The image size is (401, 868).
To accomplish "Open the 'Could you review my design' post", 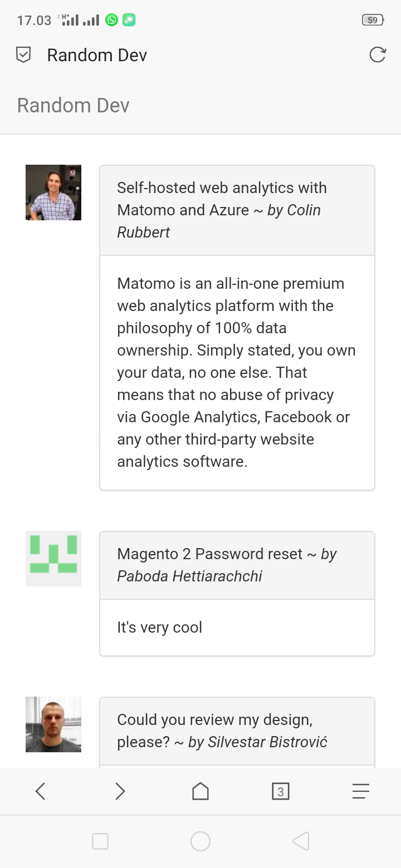I will coord(214,719).
